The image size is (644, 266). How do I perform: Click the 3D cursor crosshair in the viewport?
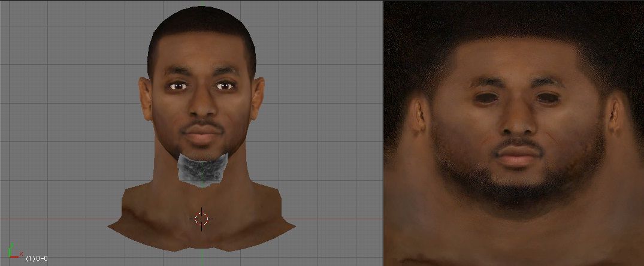[x=201, y=219]
